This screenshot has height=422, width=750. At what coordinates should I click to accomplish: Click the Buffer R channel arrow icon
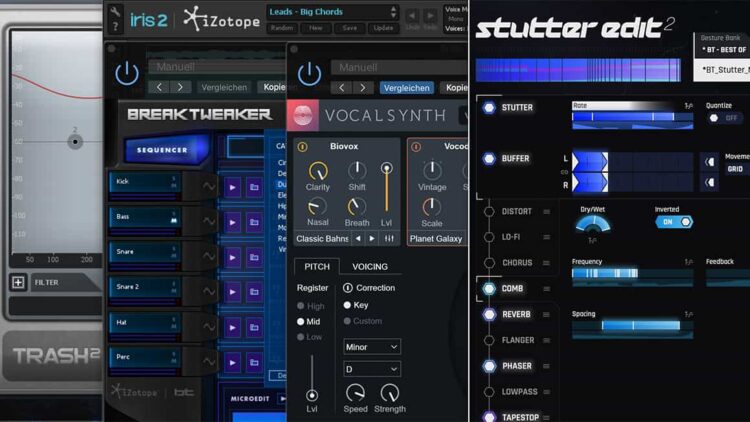pos(709,182)
